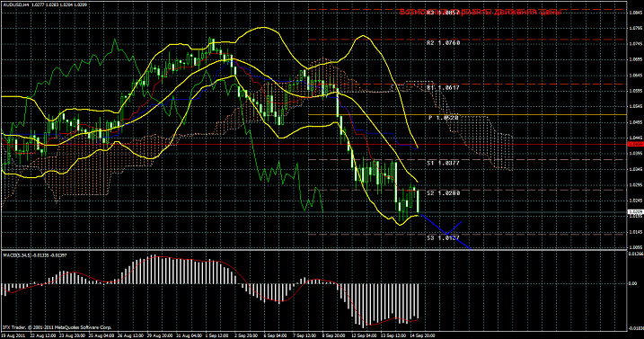Click the 1.0645 price scale value

[636, 76]
